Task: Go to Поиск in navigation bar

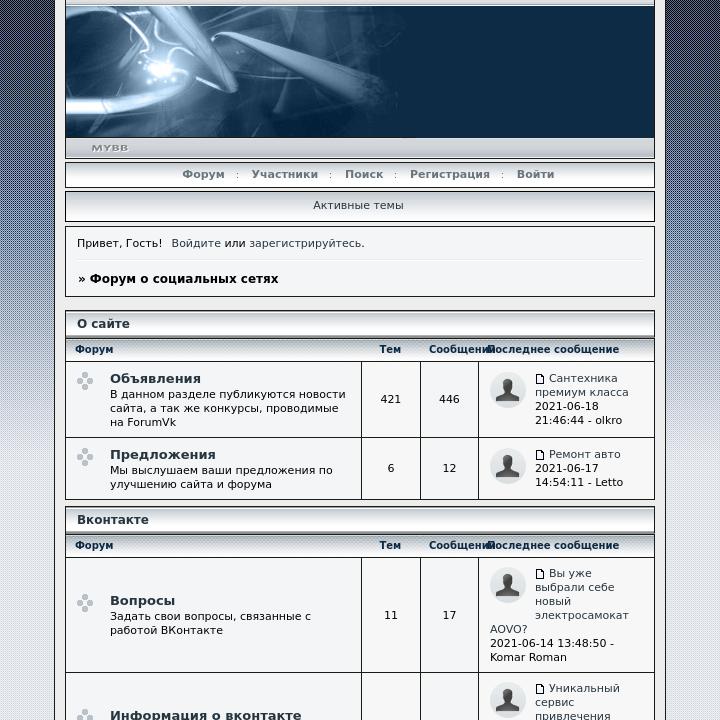Action: pos(364,174)
